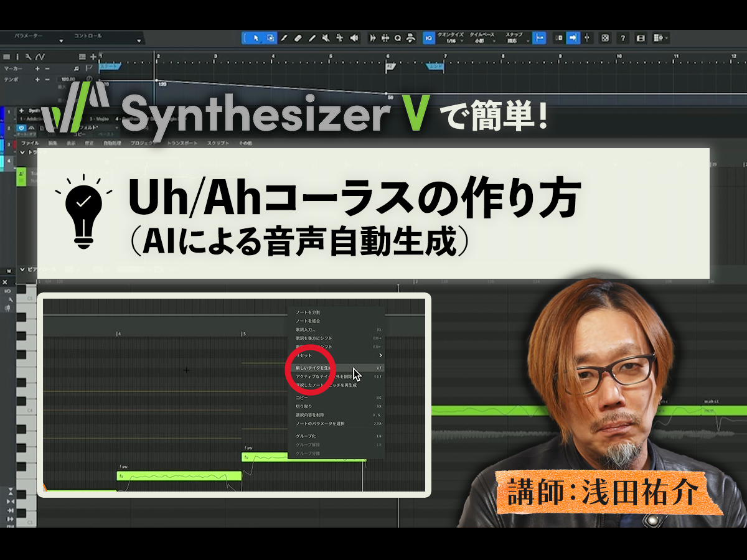Toggle the blue autoscroll arrow button

pos(573,38)
